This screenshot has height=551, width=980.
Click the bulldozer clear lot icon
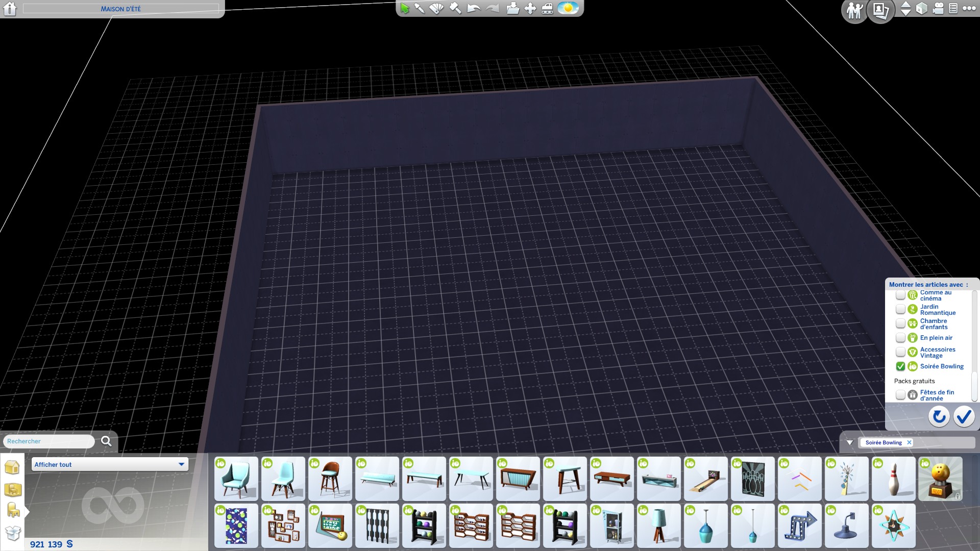[x=548, y=8]
